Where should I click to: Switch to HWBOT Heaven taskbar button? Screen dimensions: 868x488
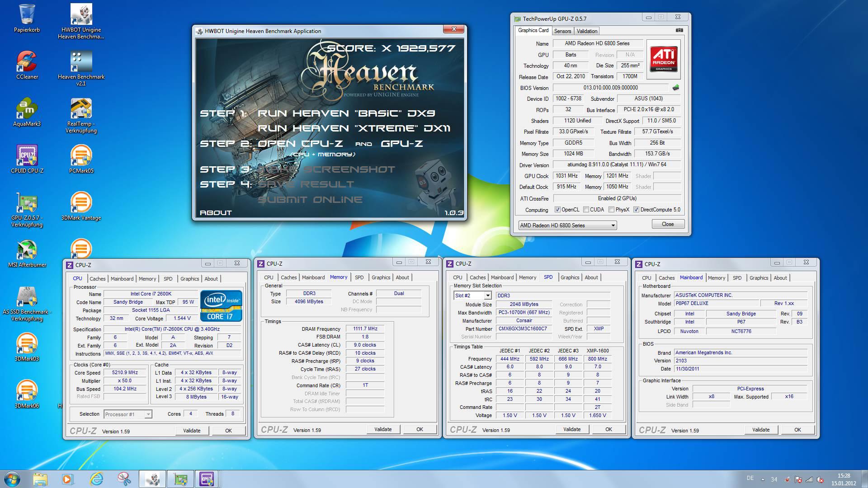tap(152, 479)
